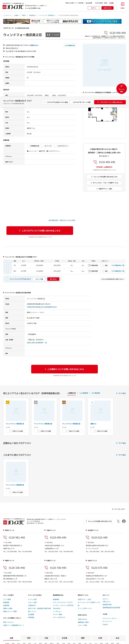Switch to the 3ヶ月以内 tab
The image size is (129, 644).
(96, 393)
